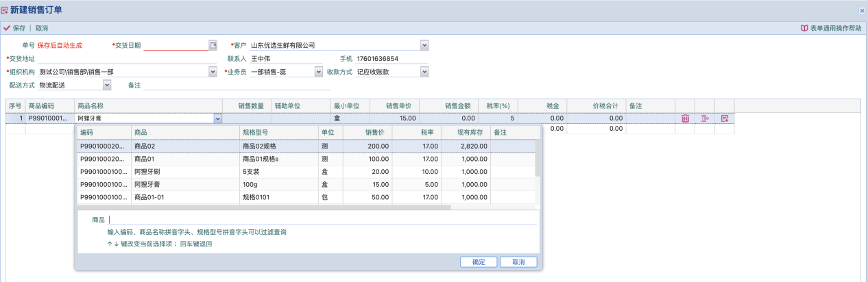Click the 商品 search input field
The image size is (868, 282).
click(322, 220)
